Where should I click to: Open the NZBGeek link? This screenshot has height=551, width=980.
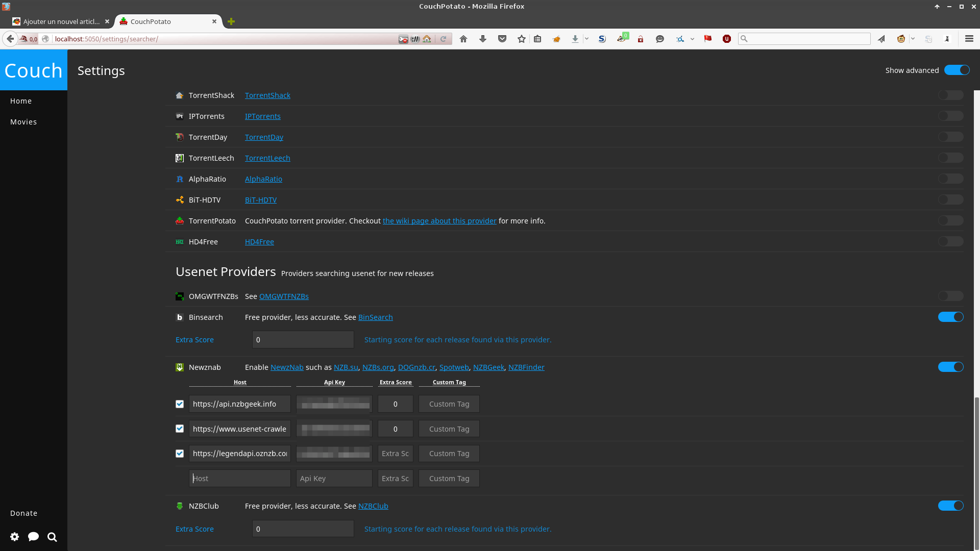pyautogui.click(x=488, y=367)
